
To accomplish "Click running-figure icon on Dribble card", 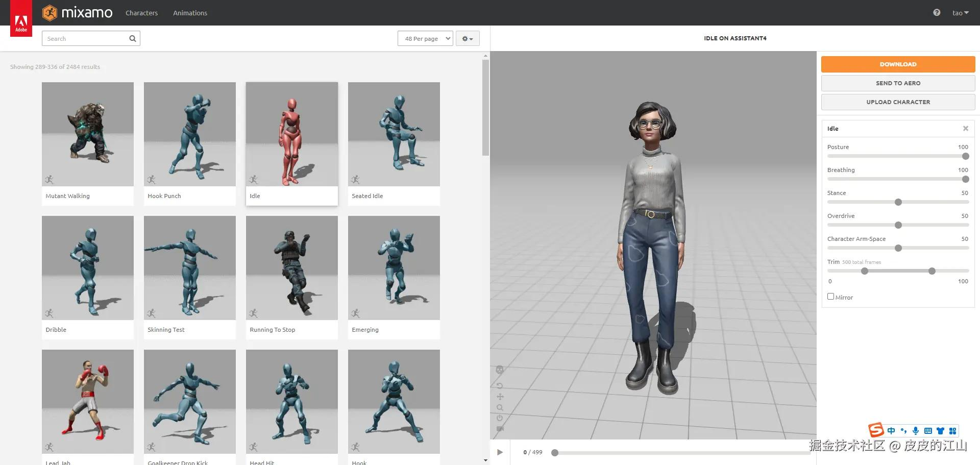I will click(49, 313).
